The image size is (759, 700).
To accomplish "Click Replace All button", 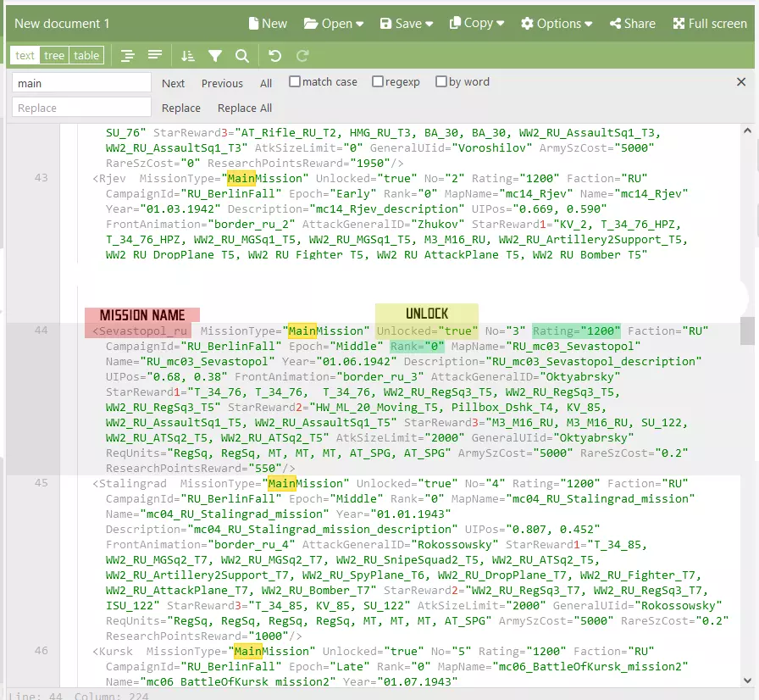I will pyautogui.click(x=245, y=108).
